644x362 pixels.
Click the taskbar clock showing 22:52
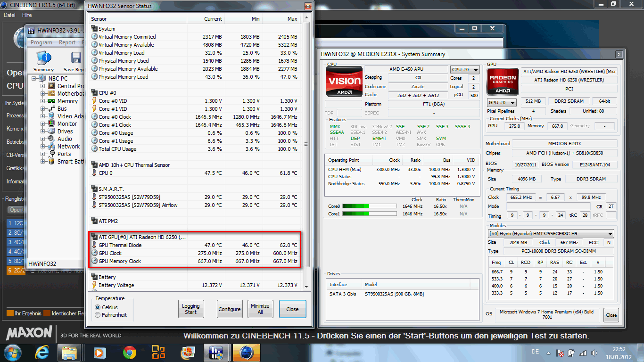pyautogui.click(x=619, y=349)
